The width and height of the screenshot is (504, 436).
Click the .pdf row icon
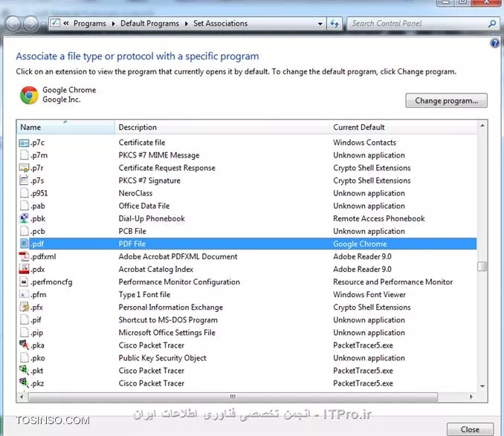pyautogui.click(x=24, y=244)
